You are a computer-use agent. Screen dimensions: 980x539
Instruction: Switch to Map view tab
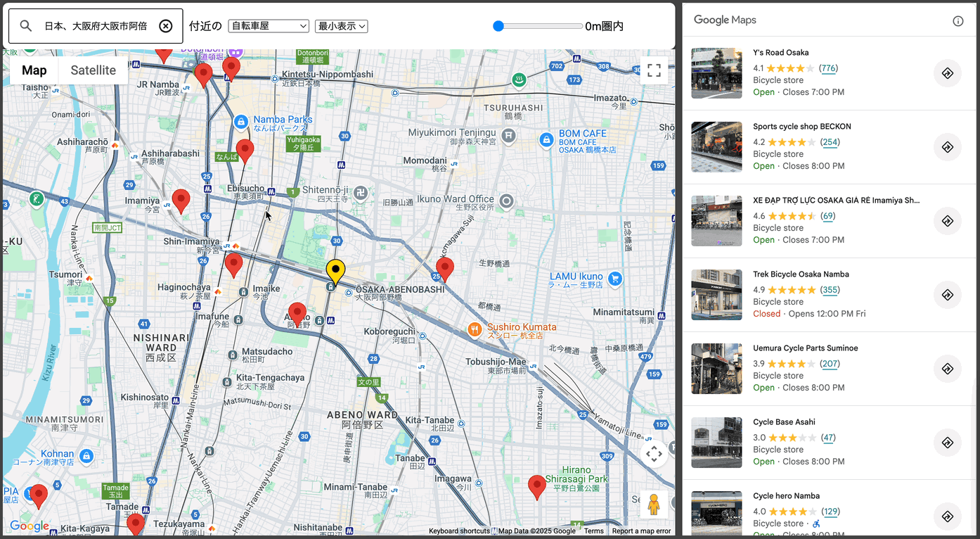coord(34,70)
